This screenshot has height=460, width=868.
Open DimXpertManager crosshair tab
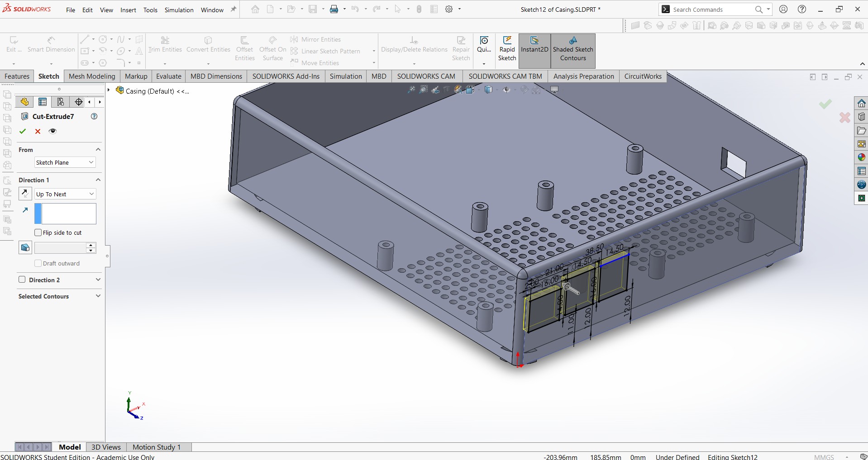tap(79, 102)
